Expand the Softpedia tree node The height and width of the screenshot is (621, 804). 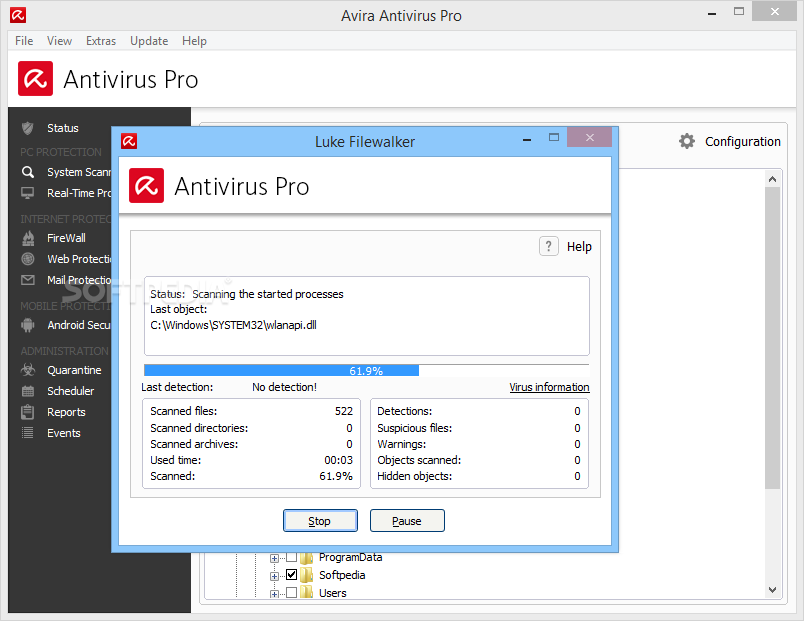click(x=274, y=576)
